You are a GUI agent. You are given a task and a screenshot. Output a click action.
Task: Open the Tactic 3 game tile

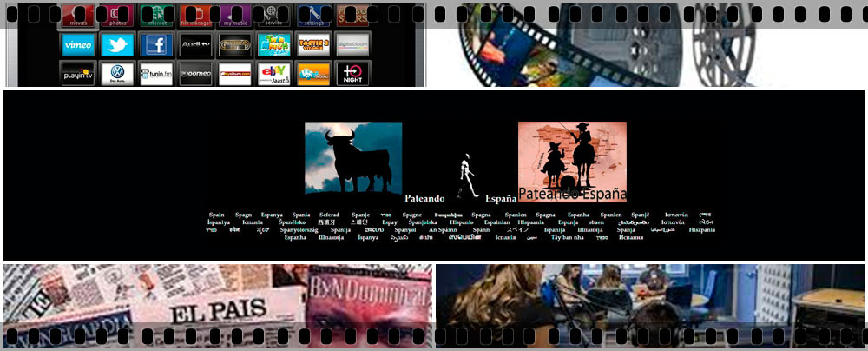point(313,45)
